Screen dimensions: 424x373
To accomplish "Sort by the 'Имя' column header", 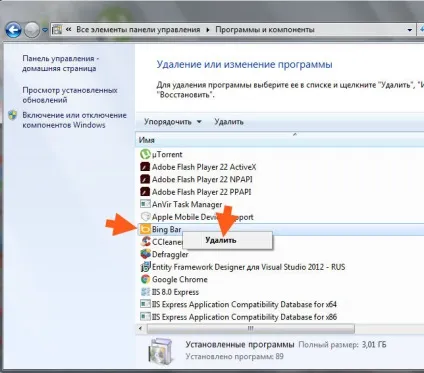I will coord(147,140).
